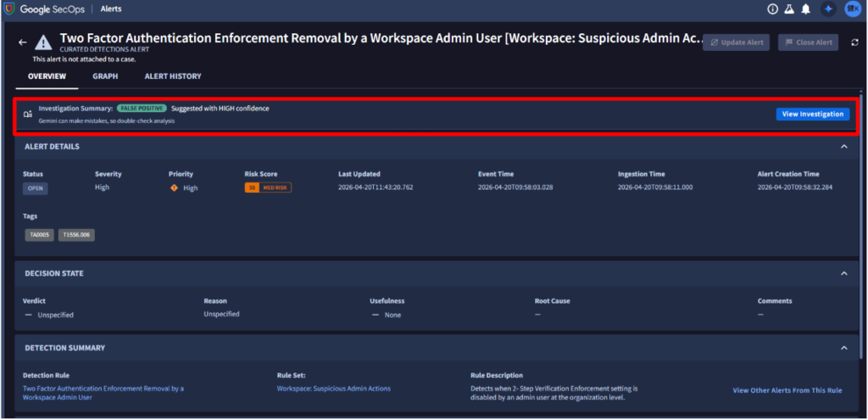Collapse the Detection Summary section
Image resolution: width=868 pixels, height=420 pixels.
(843, 348)
